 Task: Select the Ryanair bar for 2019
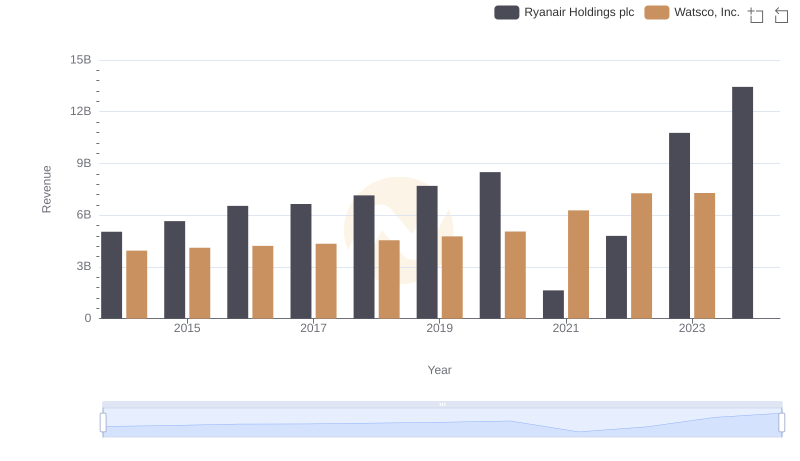pyautogui.click(x=427, y=252)
